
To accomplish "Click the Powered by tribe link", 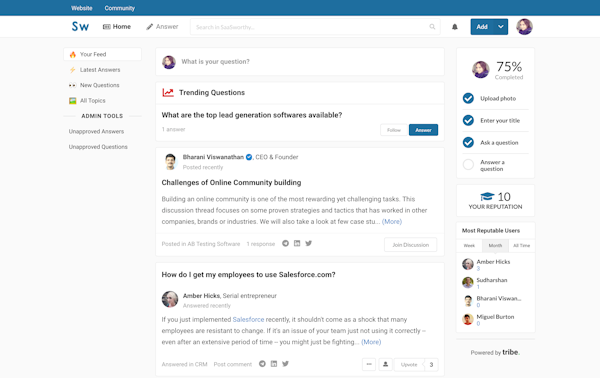I will pyautogui.click(x=495, y=352).
